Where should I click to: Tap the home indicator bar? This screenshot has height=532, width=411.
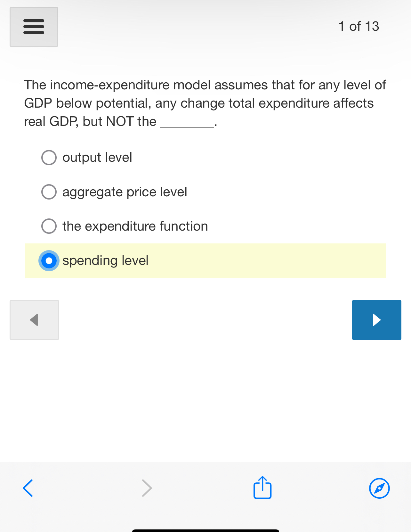(x=205, y=528)
